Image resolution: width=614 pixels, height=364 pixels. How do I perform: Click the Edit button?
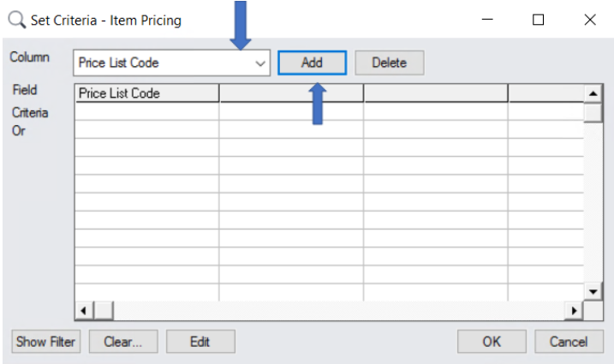(200, 342)
